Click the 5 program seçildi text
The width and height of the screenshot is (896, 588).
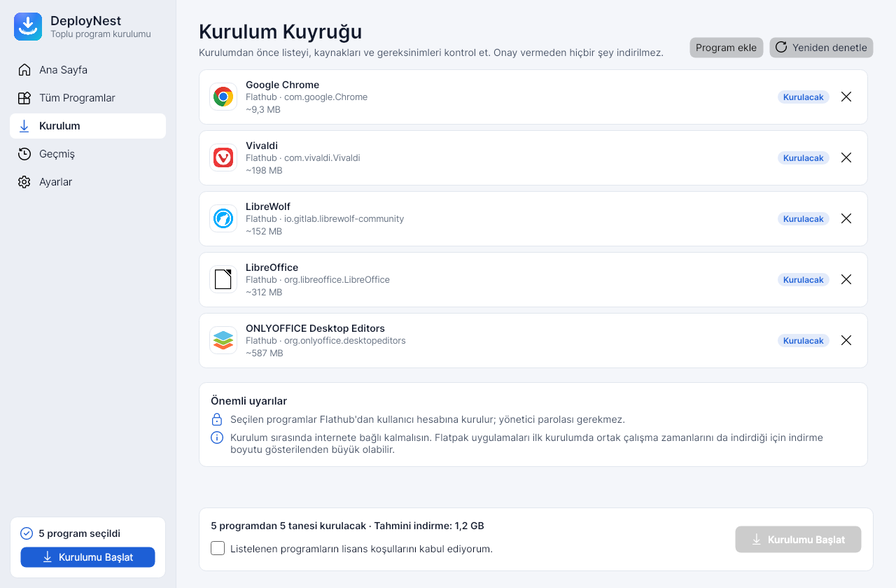(x=80, y=533)
